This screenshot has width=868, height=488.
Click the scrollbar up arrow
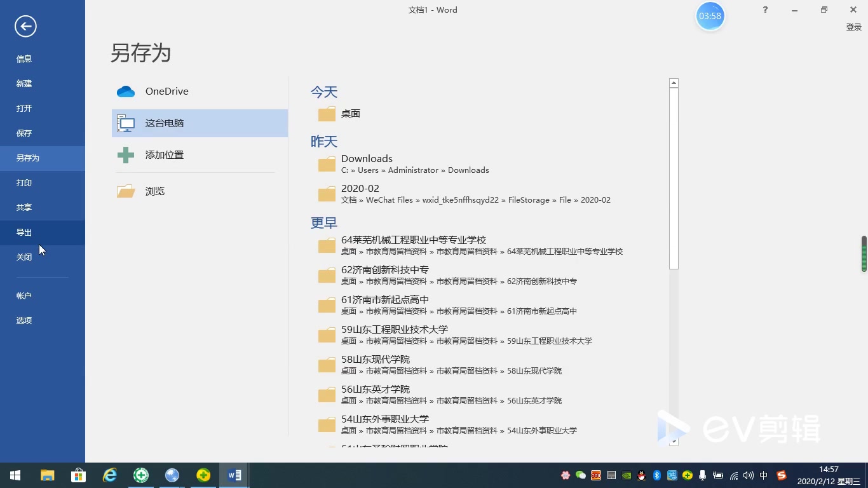pos(674,82)
